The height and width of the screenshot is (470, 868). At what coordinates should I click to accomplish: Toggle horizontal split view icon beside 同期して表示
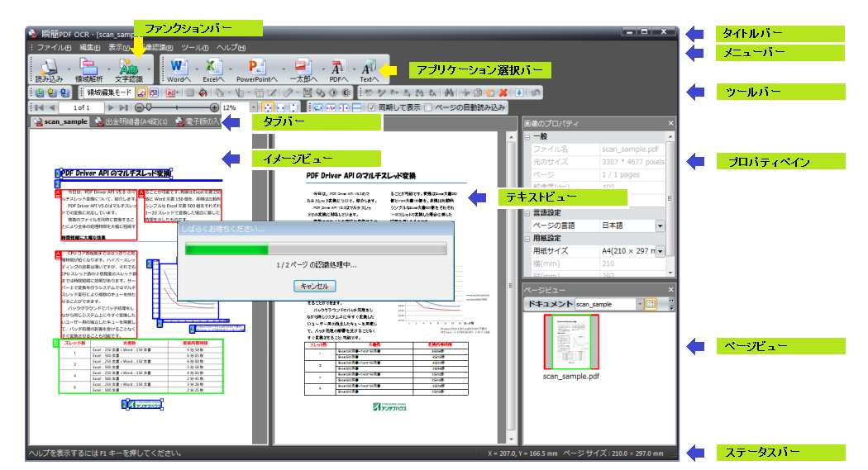[x=357, y=107]
